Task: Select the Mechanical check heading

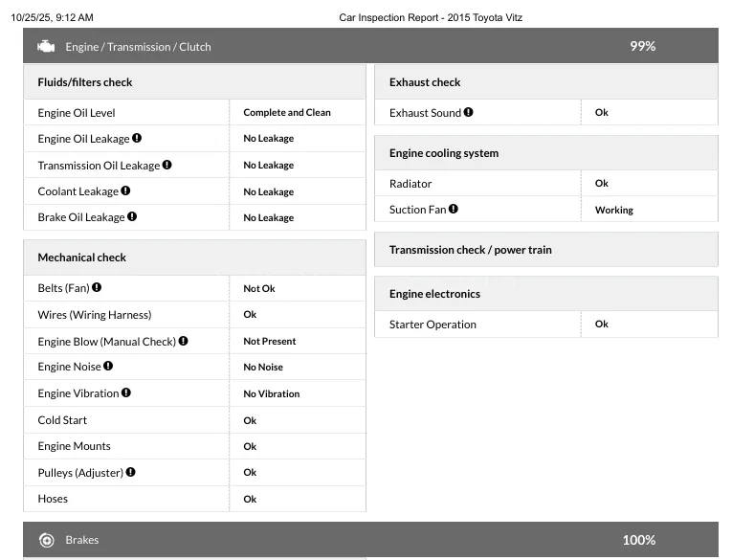Action: [x=82, y=258]
